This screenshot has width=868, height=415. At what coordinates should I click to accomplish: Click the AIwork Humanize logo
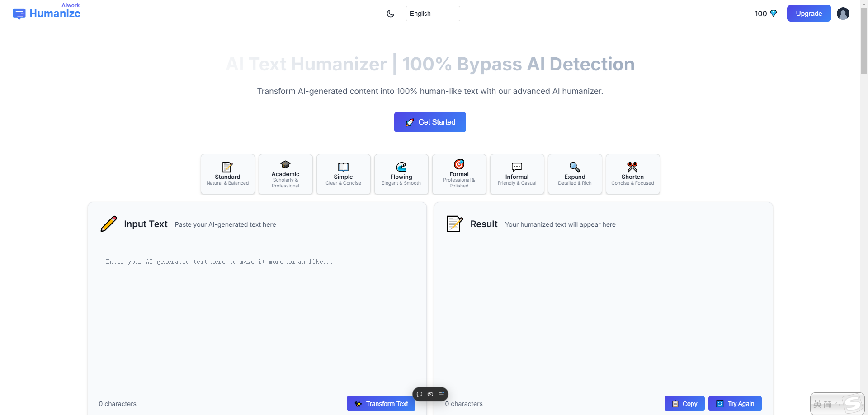click(47, 12)
